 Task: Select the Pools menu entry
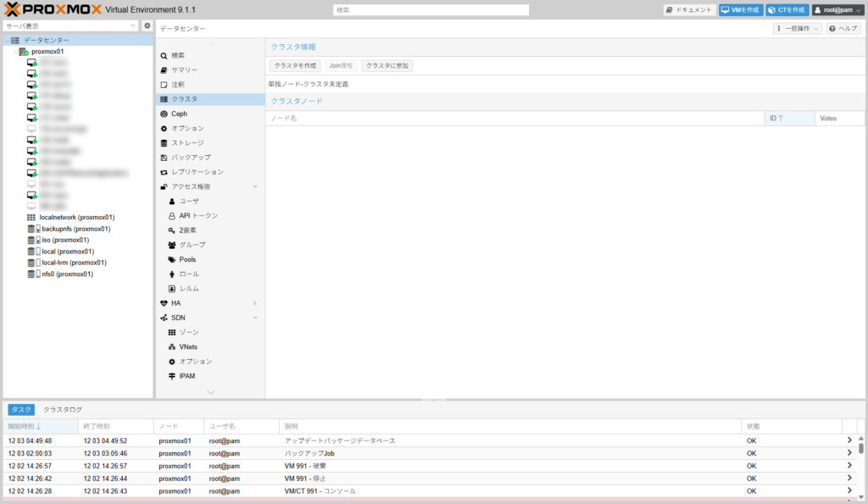click(188, 259)
